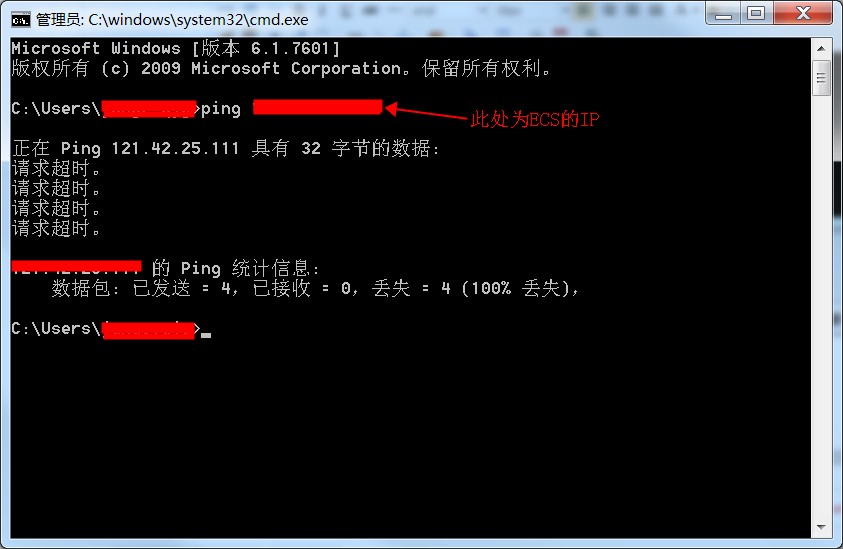The height and width of the screenshot is (549, 843).
Task: Close the command prompt window
Action: [x=803, y=13]
